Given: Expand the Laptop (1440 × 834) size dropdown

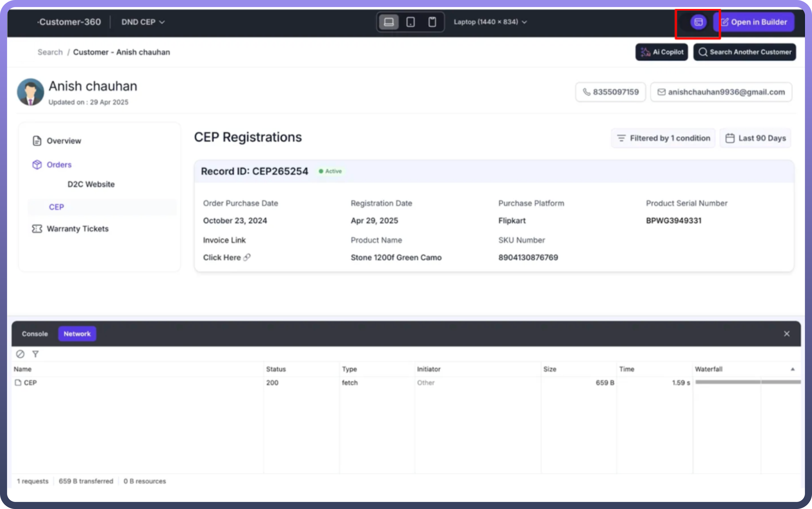Looking at the screenshot, I should click(490, 22).
